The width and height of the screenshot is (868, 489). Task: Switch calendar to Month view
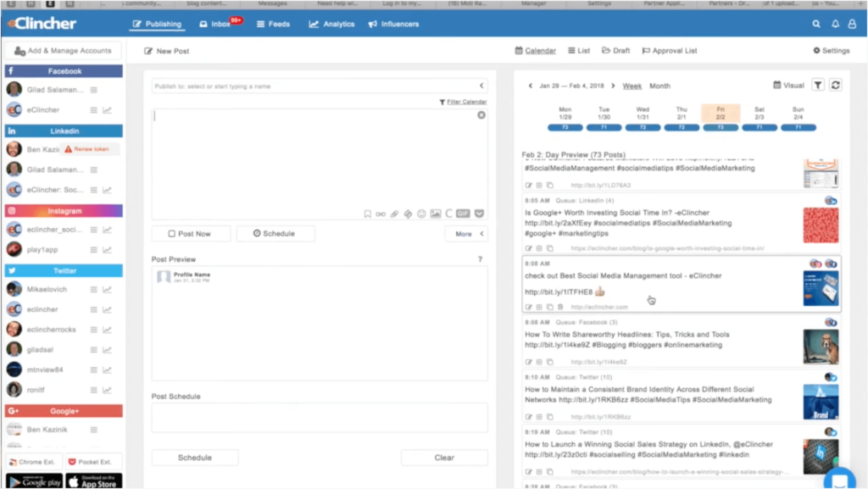[659, 86]
